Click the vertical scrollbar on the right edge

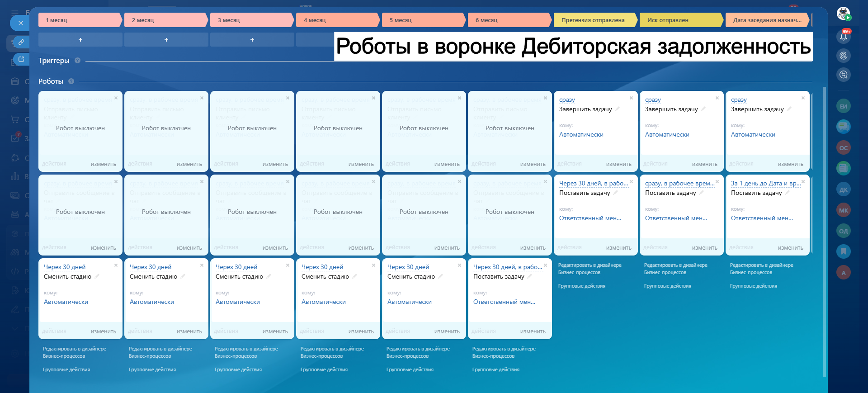[824, 226]
